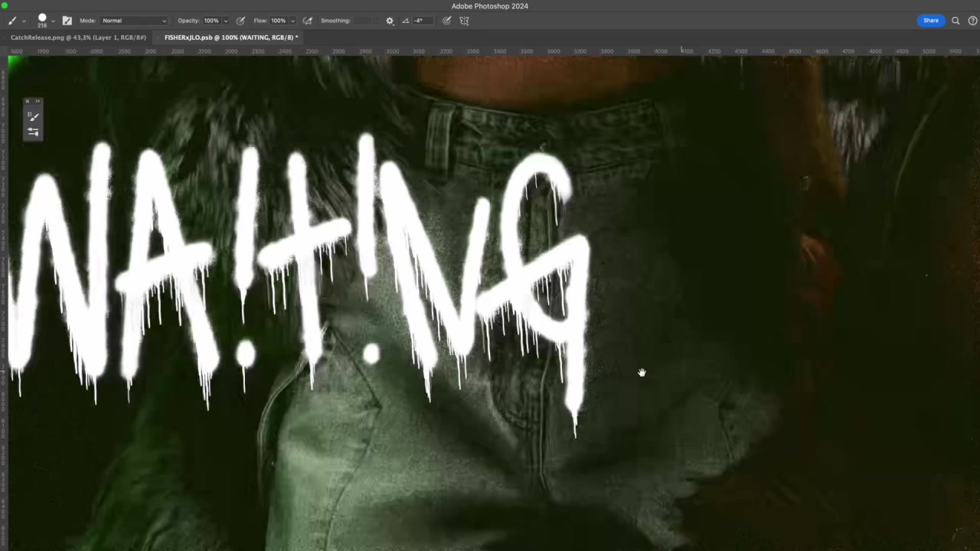
Task: Click the brush angle field showing -4°
Action: tap(423, 21)
